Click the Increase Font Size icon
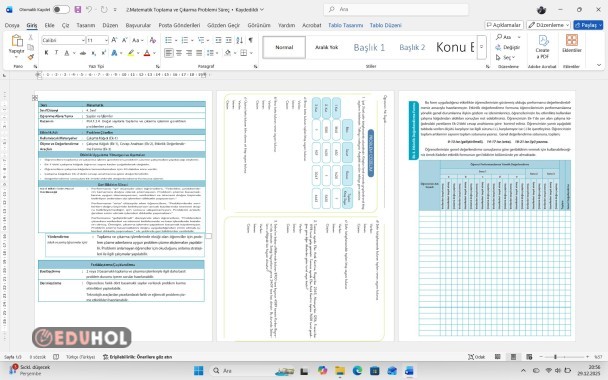The image size is (608, 380). tap(114, 40)
